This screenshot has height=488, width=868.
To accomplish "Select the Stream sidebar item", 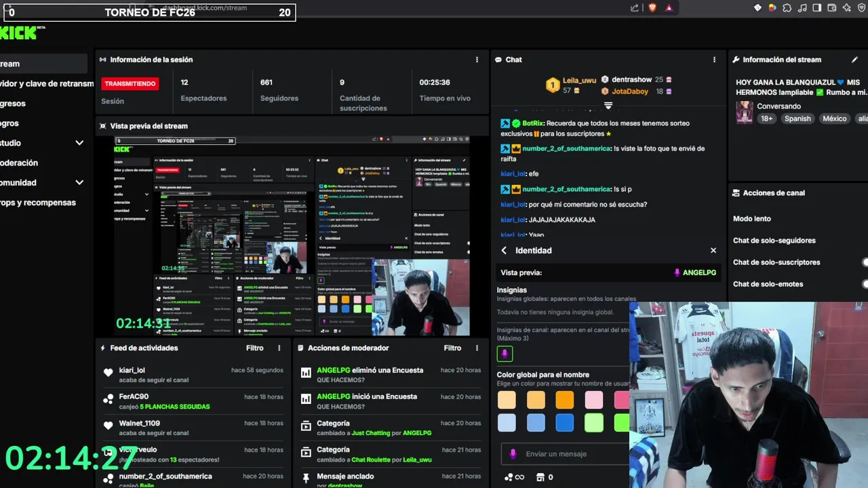I will [43, 64].
